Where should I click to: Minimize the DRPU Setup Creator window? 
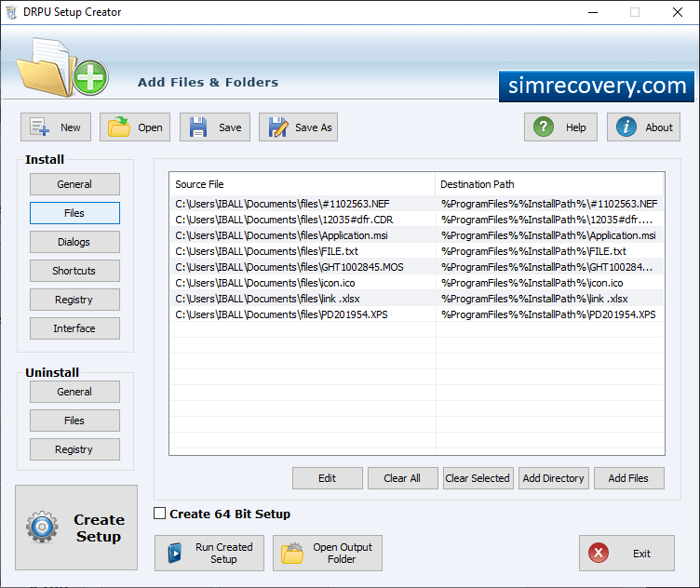click(593, 12)
